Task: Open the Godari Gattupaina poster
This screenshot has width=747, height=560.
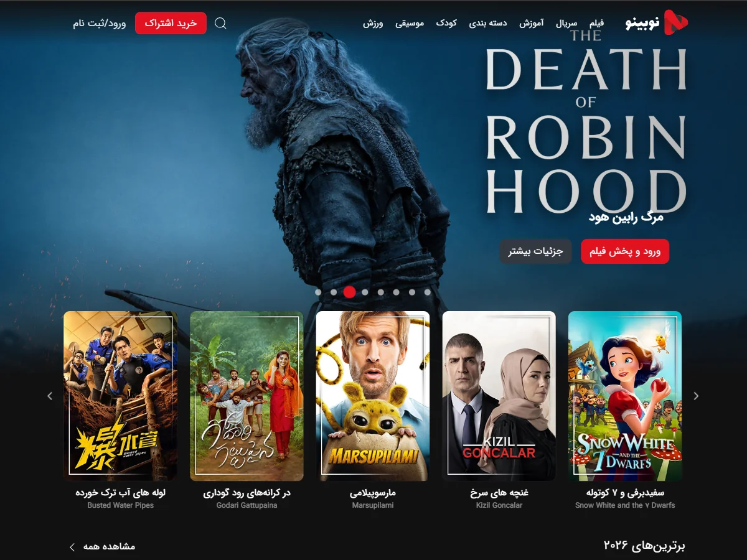Action: pyautogui.click(x=247, y=396)
